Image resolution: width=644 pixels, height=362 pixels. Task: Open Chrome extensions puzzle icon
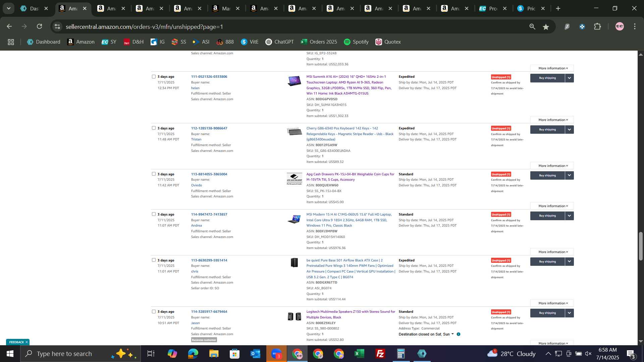click(x=597, y=26)
